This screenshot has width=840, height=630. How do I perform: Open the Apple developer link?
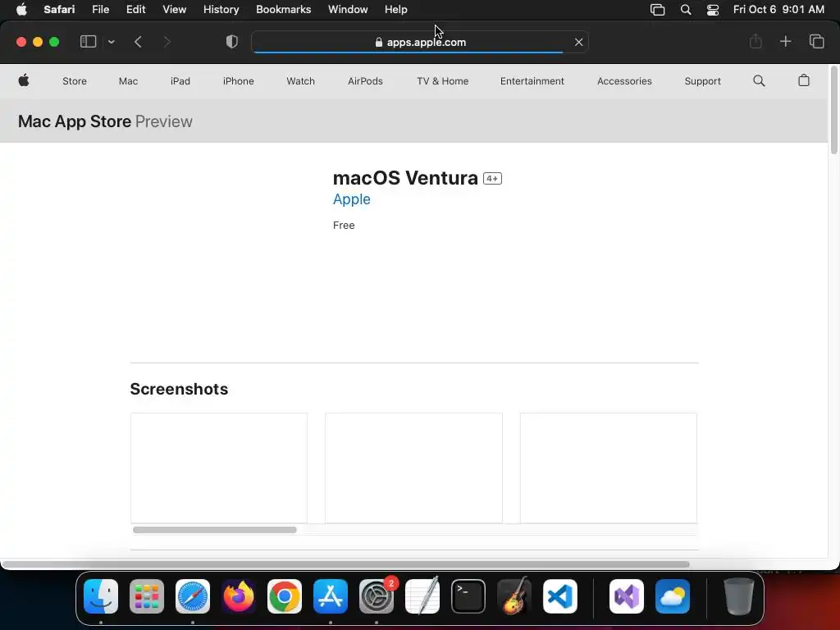[351, 199]
